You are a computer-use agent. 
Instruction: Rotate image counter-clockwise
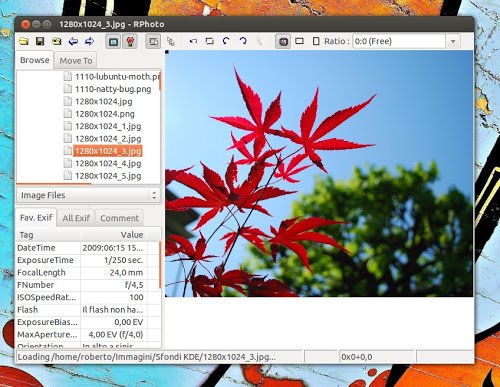(x=226, y=41)
